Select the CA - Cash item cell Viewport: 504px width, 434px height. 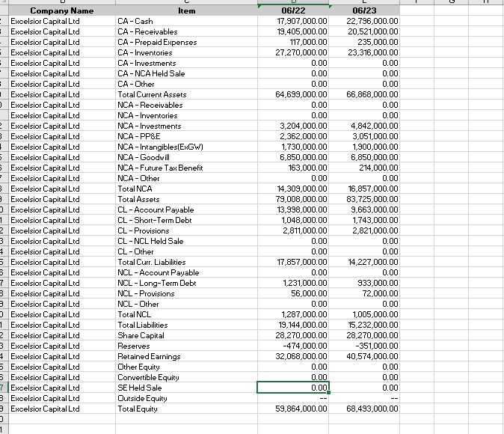186,21
